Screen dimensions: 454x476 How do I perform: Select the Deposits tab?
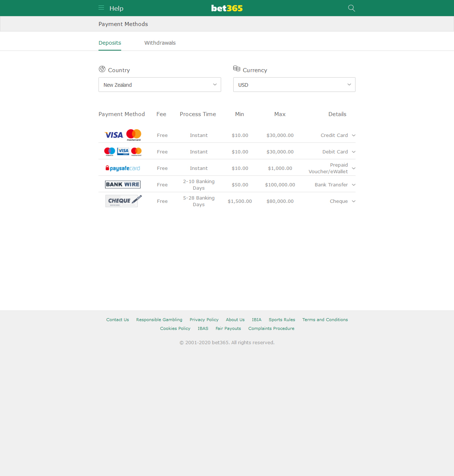tap(110, 43)
